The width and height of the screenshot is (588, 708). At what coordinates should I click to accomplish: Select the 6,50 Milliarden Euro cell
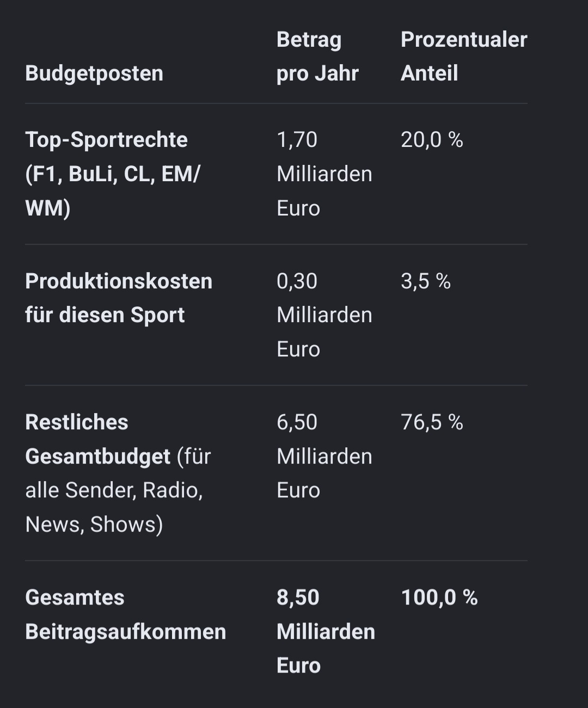(x=324, y=456)
